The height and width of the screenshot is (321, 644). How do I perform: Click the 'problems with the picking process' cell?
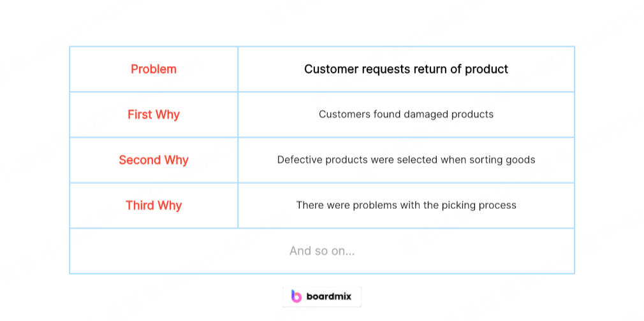[406, 205]
